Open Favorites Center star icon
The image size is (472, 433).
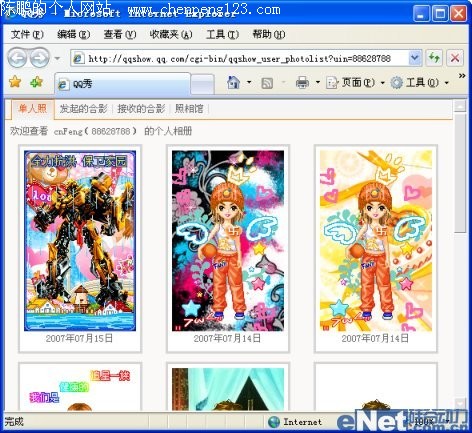click(x=15, y=82)
